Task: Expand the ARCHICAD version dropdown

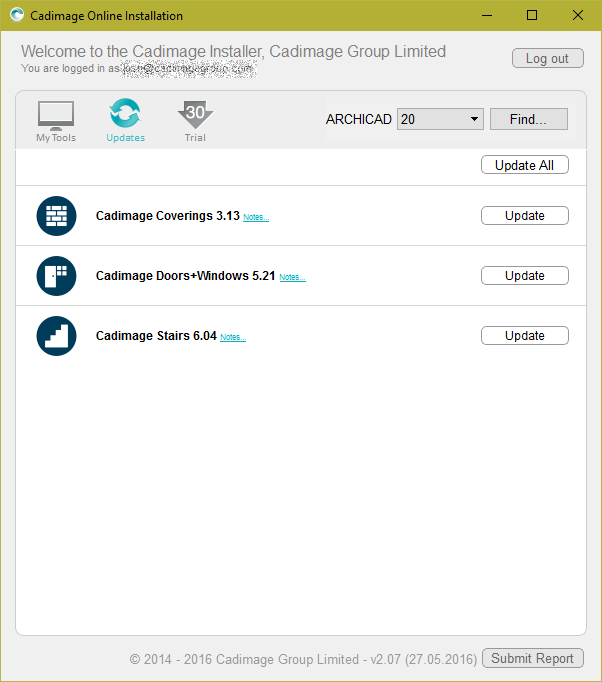Action: (440, 119)
